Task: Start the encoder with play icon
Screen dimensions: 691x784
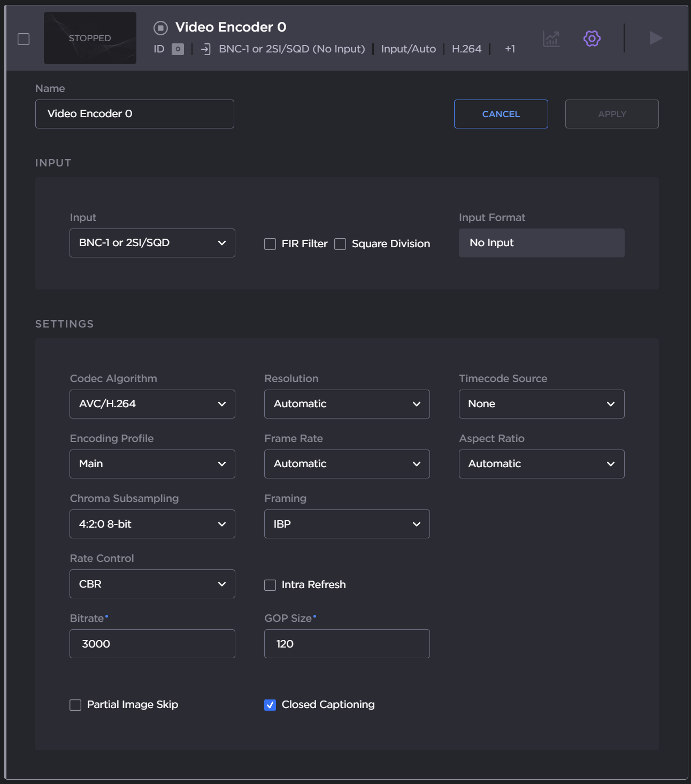Action: coord(655,38)
